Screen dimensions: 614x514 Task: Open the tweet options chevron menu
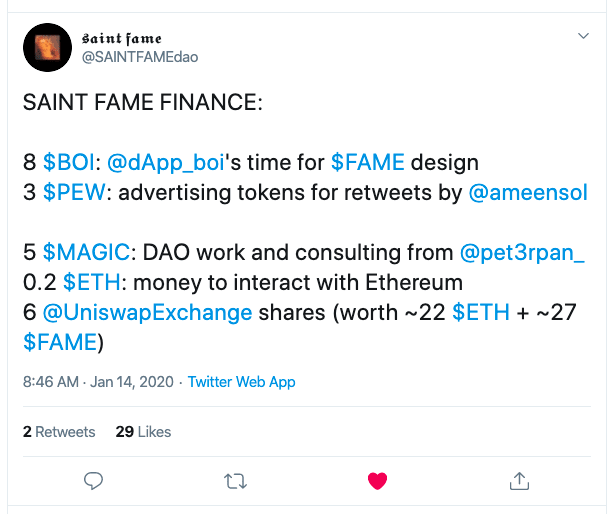(583, 36)
